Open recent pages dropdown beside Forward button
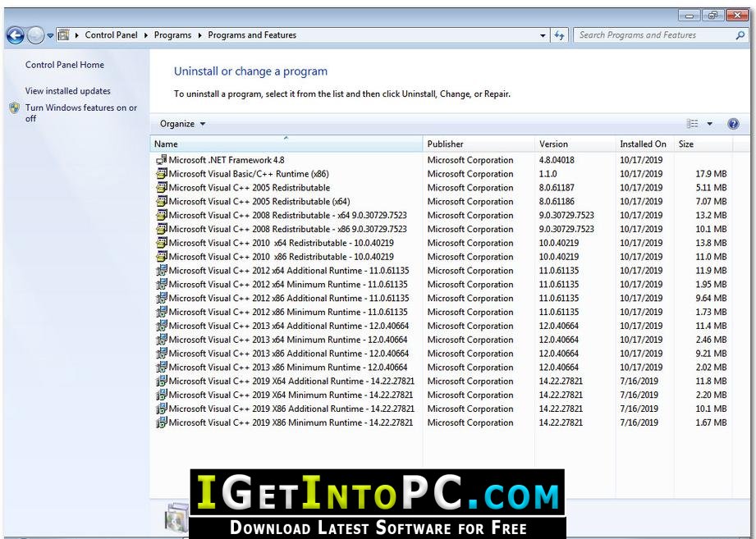The width and height of the screenshot is (756, 539). point(50,35)
